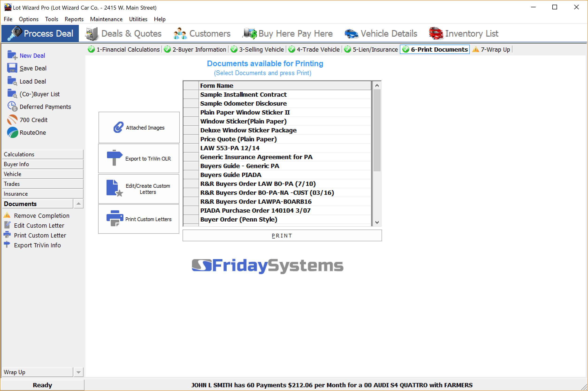Viewport: 588px width, 391px height.
Task: Open the 700 Credit icon
Action: click(x=12, y=120)
